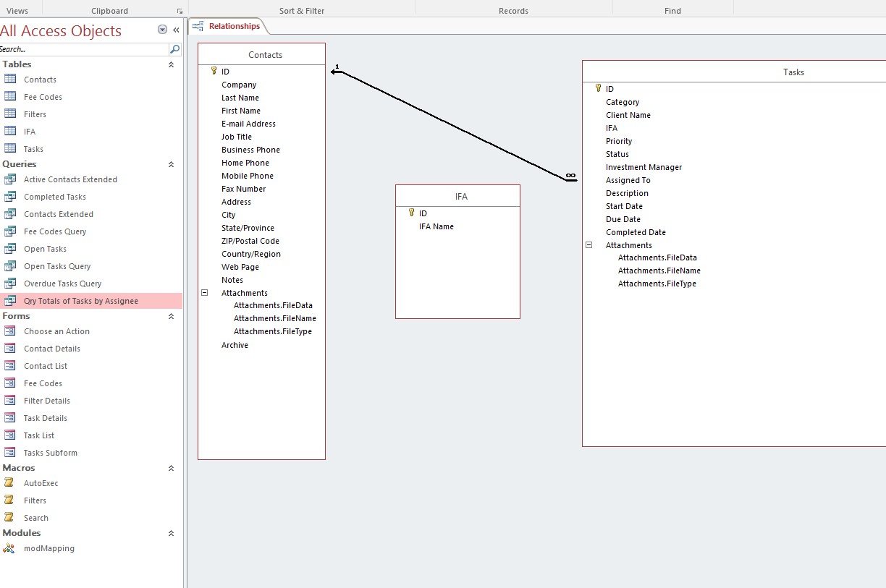Click the Contact Details form icon
Viewport: 886px width, 588px height.
click(10, 348)
